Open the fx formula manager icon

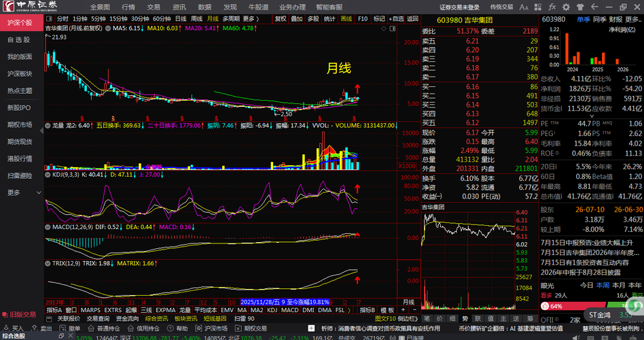[x=552, y=7]
